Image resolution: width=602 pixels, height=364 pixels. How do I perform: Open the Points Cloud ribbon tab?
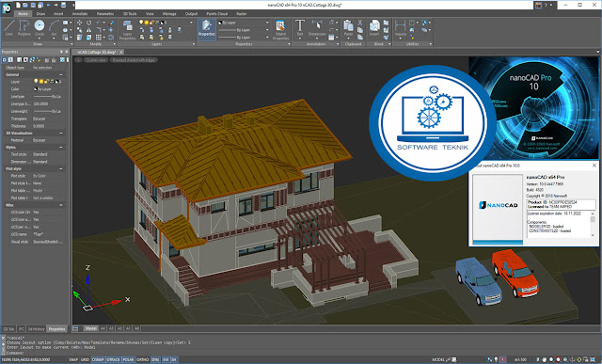[x=217, y=14]
